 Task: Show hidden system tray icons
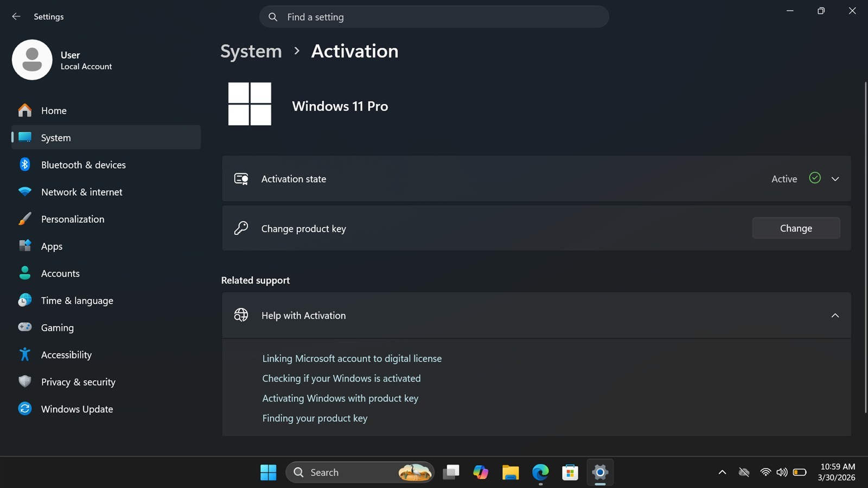pos(722,472)
